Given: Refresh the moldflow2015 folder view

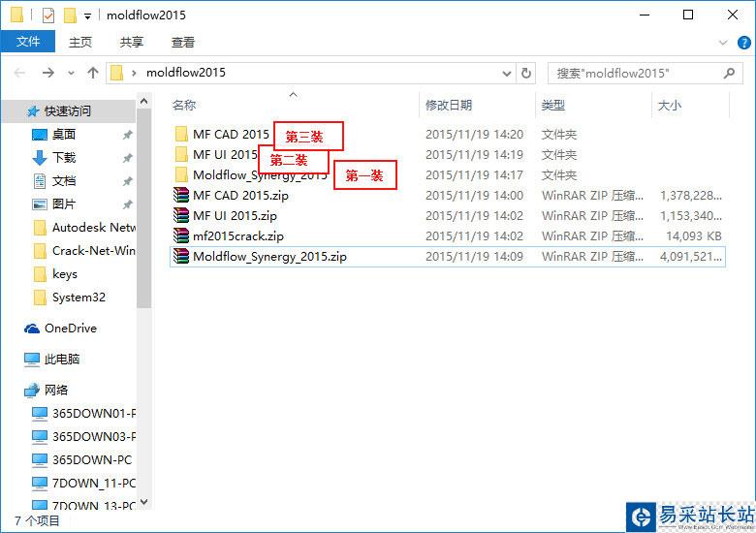Looking at the screenshot, I should (x=526, y=74).
